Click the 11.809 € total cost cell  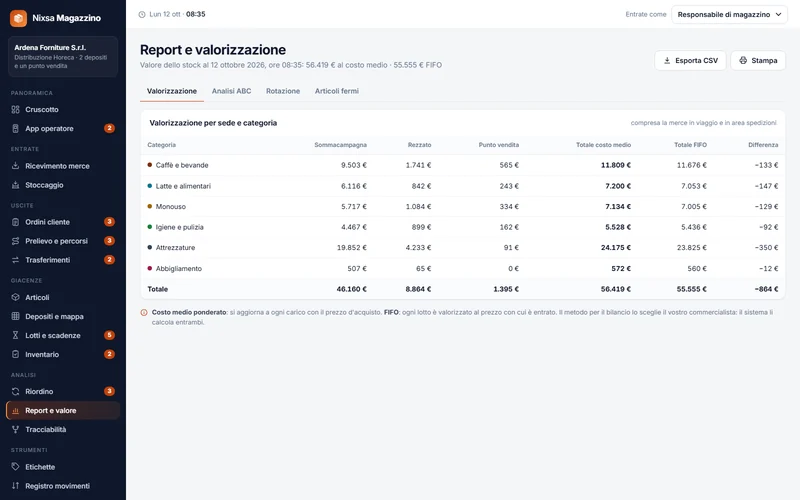[x=615, y=165]
